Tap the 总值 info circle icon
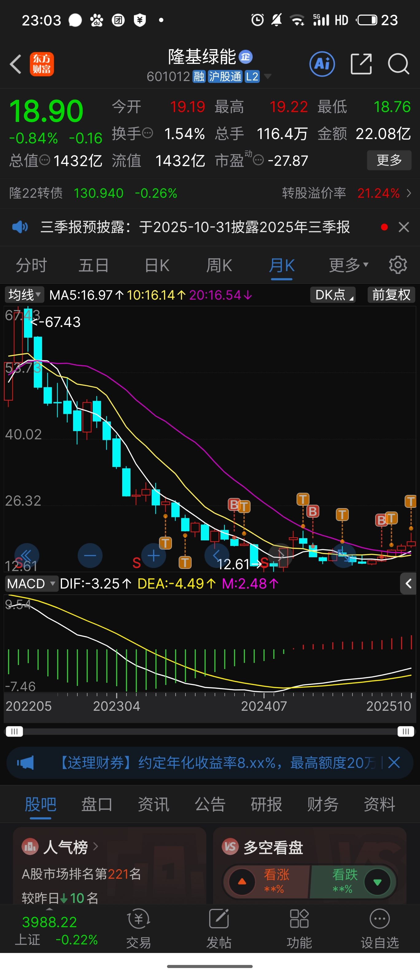Image resolution: width=420 pixels, height=980 pixels. pos(45,160)
